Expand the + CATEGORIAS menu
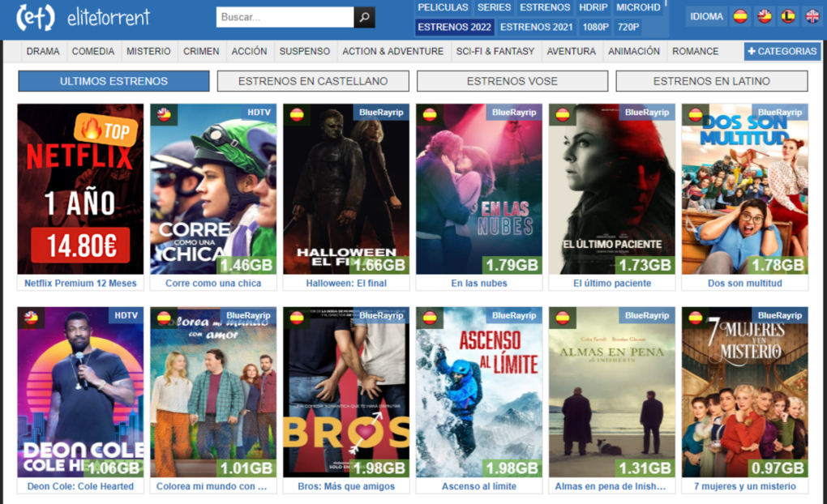Screen dimensions: 827x504 click(781, 50)
